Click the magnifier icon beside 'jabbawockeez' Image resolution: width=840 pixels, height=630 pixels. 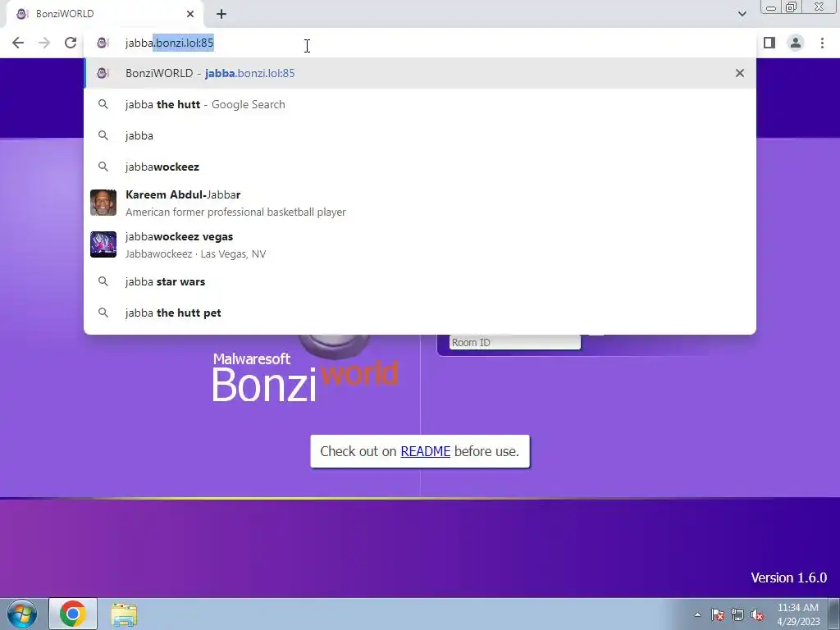[103, 167]
